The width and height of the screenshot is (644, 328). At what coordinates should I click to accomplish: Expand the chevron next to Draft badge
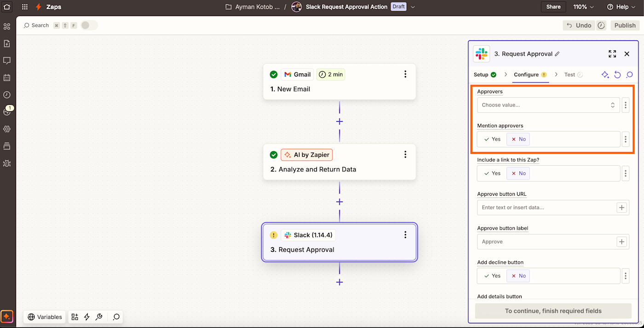(413, 7)
